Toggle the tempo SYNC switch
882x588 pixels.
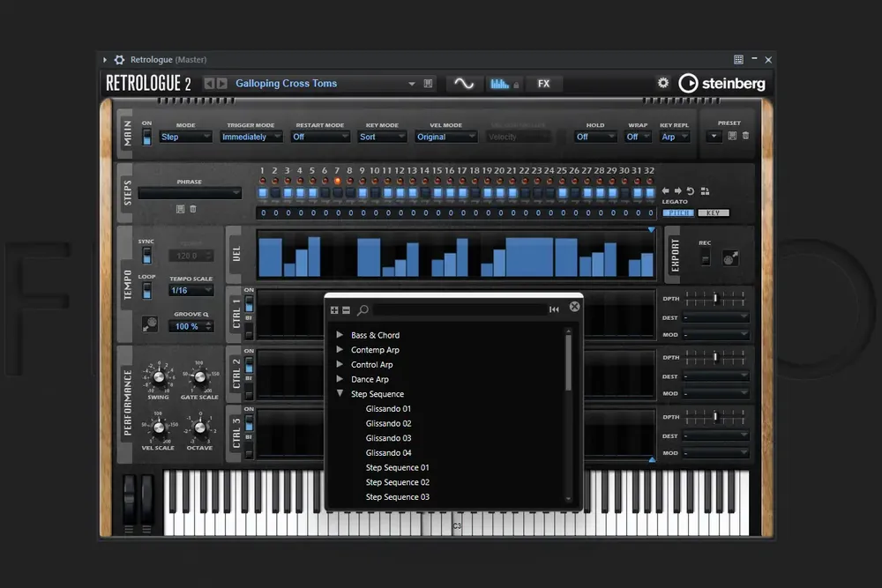pyautogui.click(x=146, y=256)
